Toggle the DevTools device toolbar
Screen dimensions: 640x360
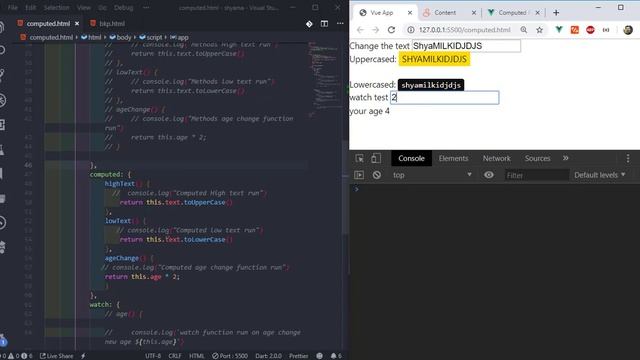click(376, 158)
